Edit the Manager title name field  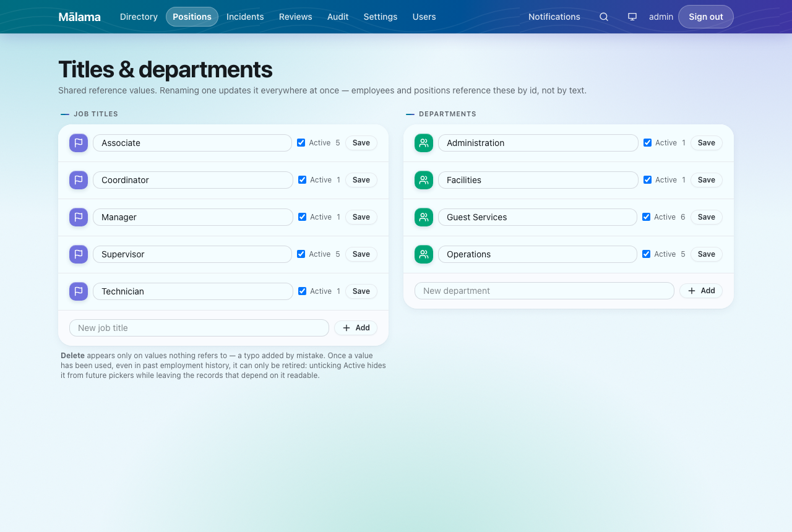click(193, 217)
